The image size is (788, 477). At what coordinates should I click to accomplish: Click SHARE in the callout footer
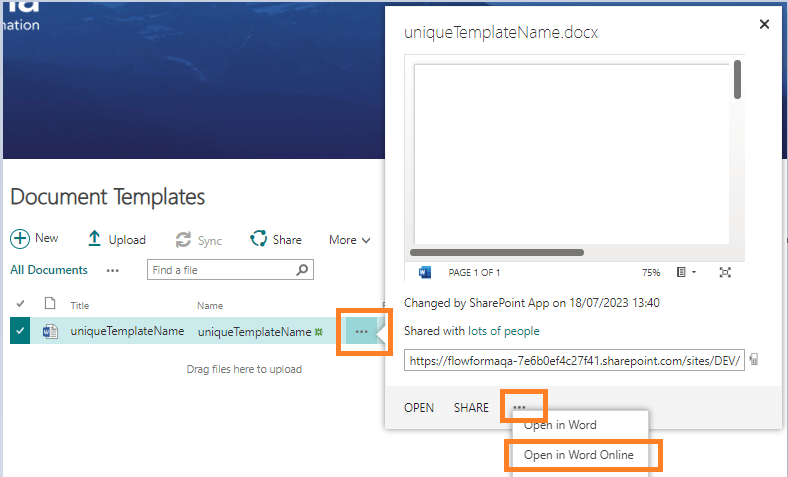pyautogui.click(x=471, y=408)
